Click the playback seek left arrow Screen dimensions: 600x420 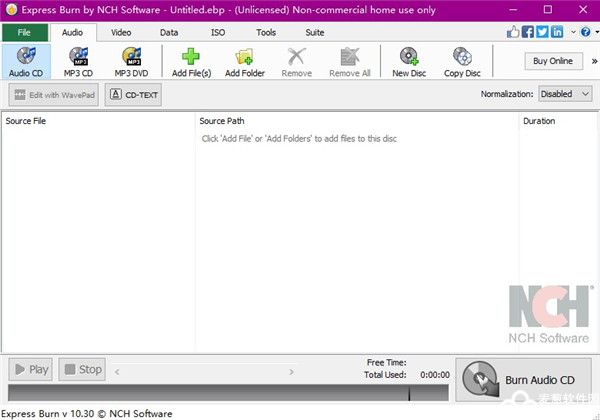click(117, 371)
